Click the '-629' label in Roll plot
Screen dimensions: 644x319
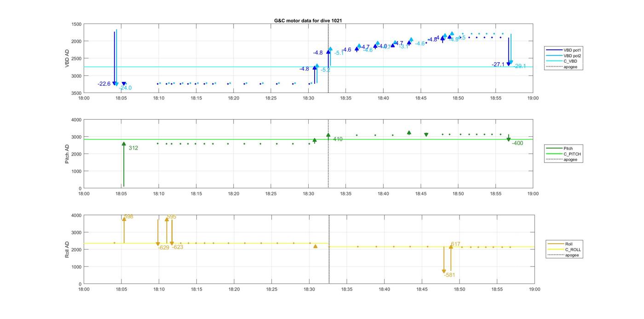pyautogui.click(x=163, y=248)
